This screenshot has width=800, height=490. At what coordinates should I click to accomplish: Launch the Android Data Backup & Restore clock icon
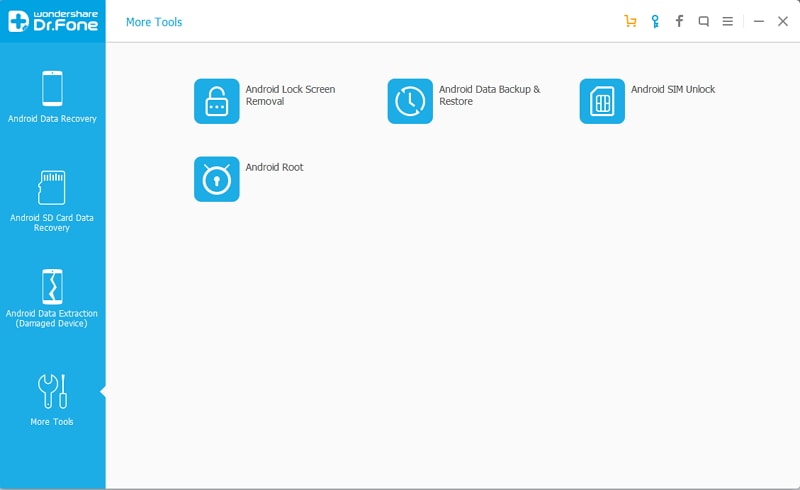coord(410,101)
